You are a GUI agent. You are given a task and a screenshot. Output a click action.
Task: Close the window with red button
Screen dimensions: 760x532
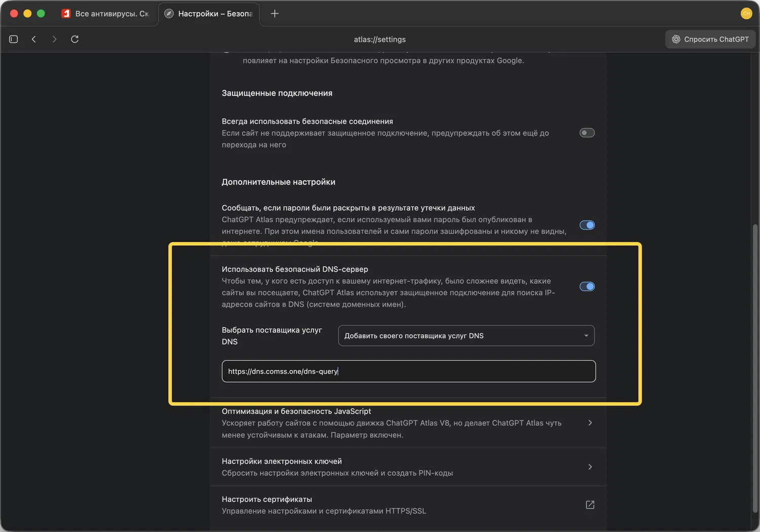pos(14,14)
